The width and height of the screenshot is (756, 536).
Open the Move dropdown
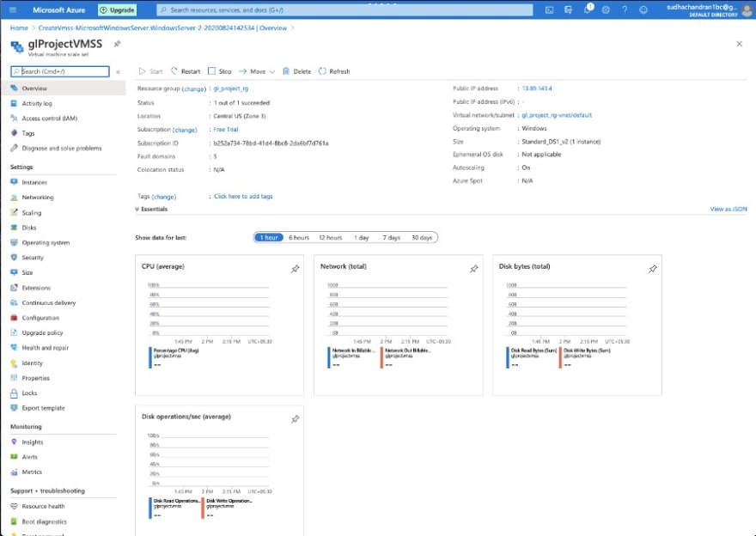(x=257, y=71)
